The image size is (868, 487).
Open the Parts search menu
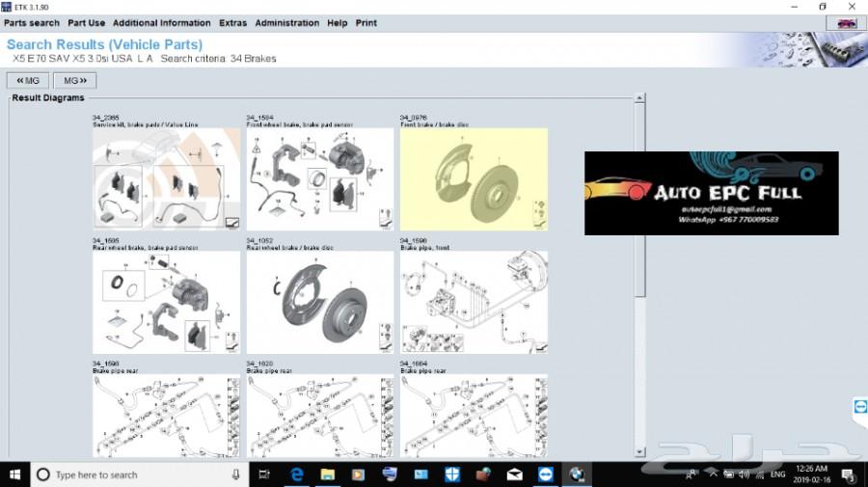pyautogui.click(x=32, y=23)
